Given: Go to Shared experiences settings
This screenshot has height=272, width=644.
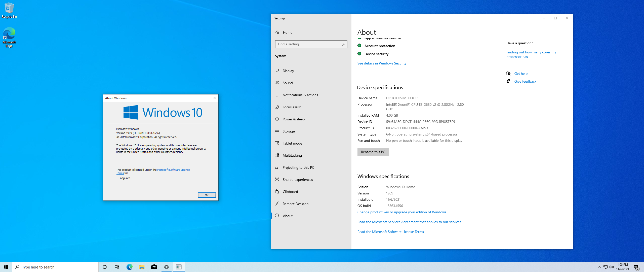Looking at the screenshot, I should point(311,180).
